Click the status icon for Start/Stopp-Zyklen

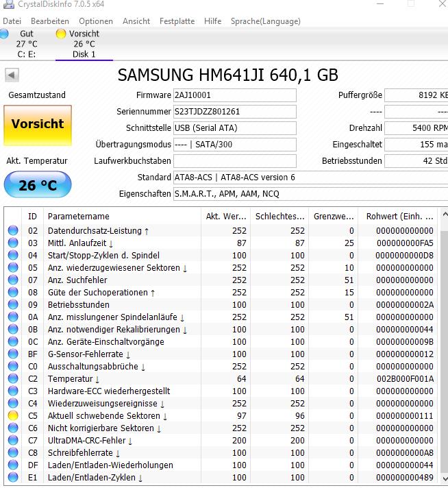point(13,255)
